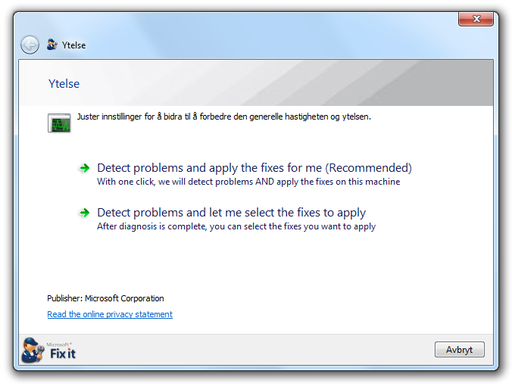
Task: Open Read the online privacy statement link
Action: pos(110,314)
